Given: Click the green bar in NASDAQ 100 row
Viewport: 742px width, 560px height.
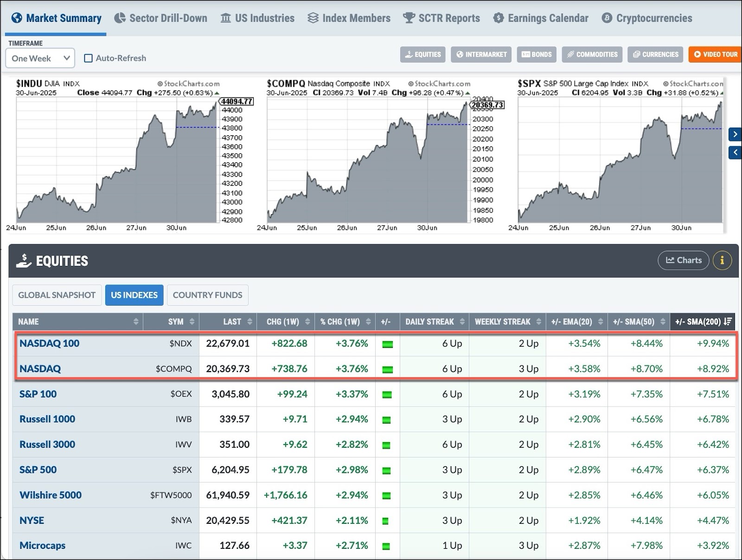Looking at the screenshot, I should (x=387, y=344).
